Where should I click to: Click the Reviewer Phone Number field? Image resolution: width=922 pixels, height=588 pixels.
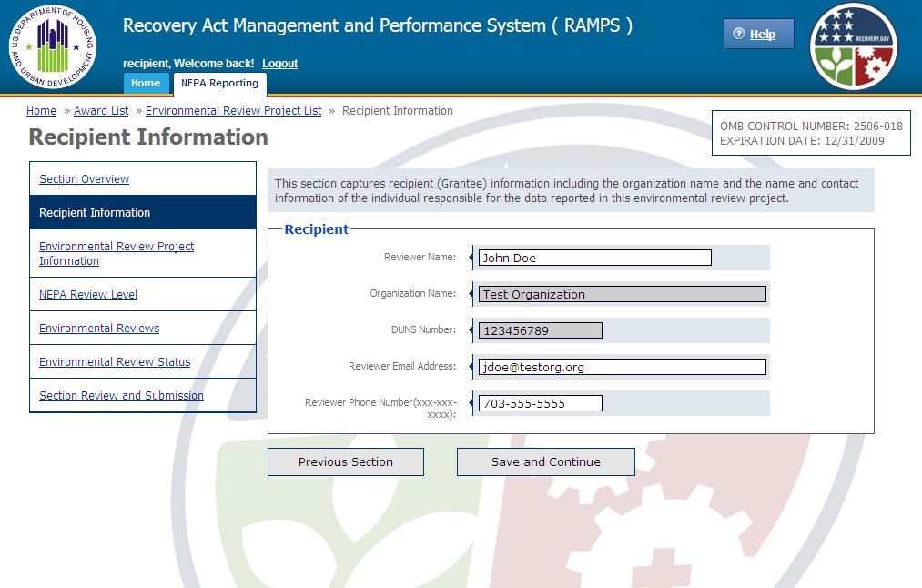pos(540,403)
